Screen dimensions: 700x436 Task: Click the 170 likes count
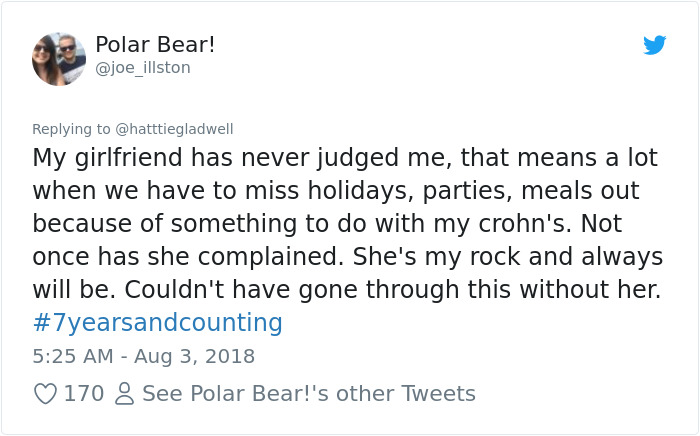point(84,394)
